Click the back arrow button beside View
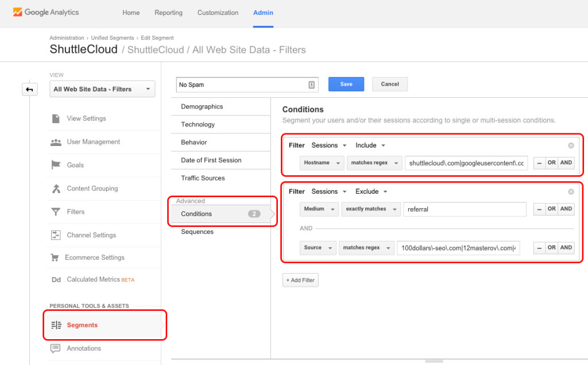 pyautogui.click(x=30, y=89)
